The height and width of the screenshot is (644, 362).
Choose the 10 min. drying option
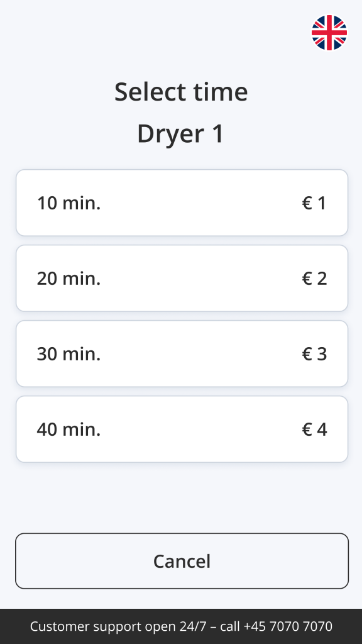point(182,203)
